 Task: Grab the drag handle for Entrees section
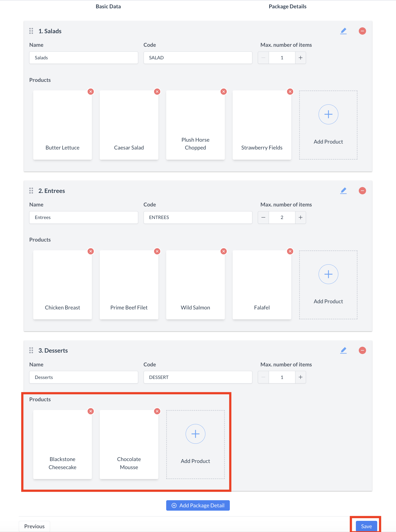(31, 191)
